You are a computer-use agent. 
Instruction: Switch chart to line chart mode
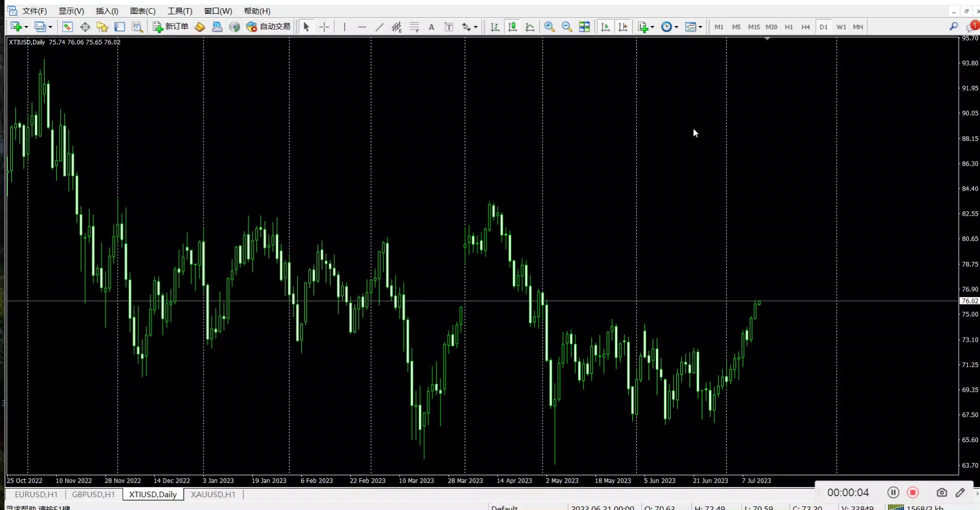pos(529,27)
